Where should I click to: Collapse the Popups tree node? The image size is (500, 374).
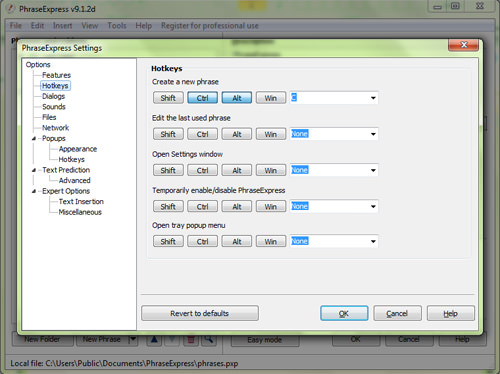click(x=34, y=138)
